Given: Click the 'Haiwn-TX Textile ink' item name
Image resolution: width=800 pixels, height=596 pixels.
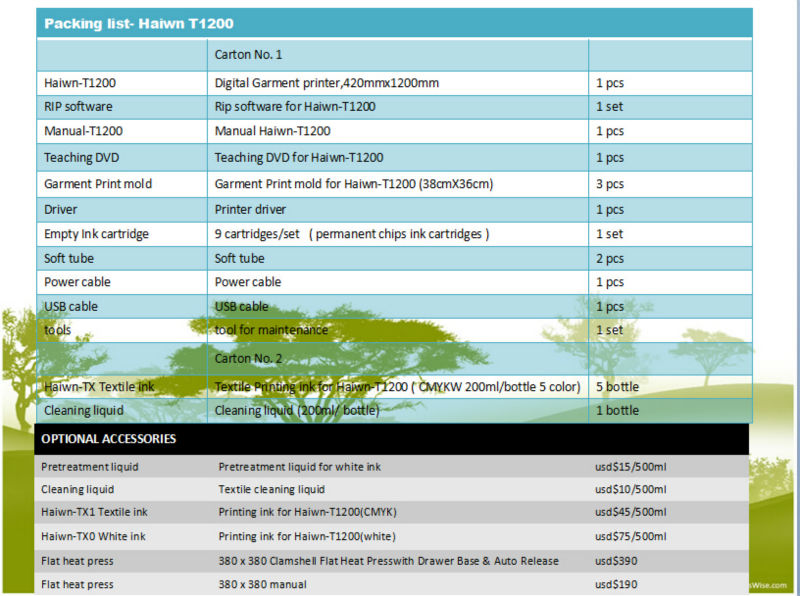Looking at the screenshot, I should tap(99, 387).
